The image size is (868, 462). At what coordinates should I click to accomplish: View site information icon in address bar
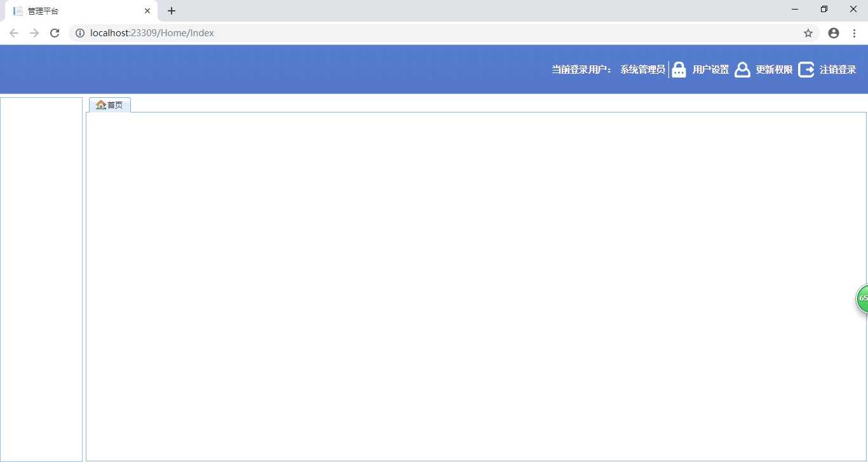pos(80,33)
